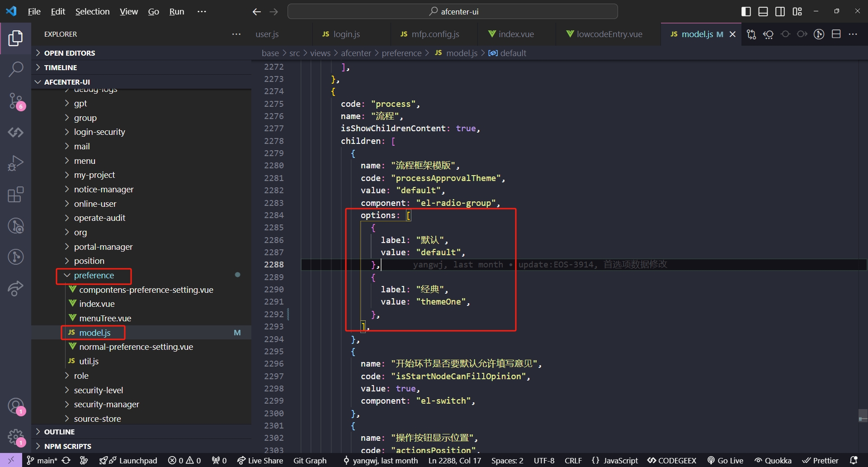Viewport: 868px width, 467px height.
Task: Open the Search view in activity bar
Action: click(15, 69)
